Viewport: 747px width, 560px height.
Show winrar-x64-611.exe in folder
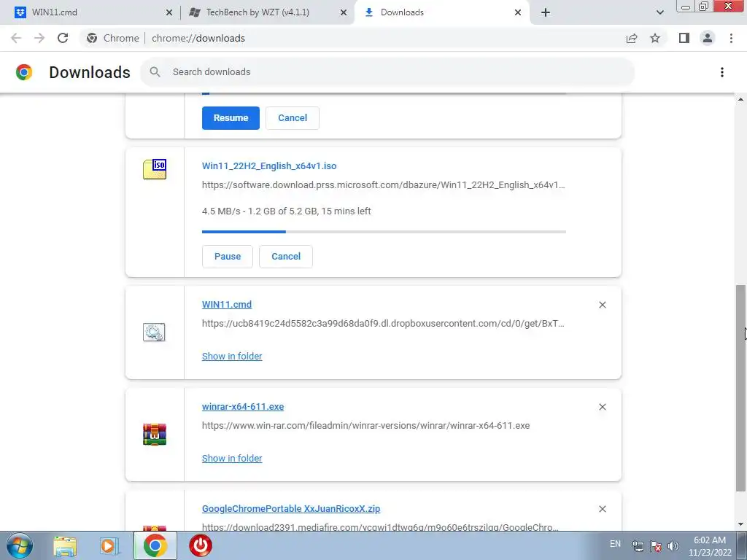[232, 459]
